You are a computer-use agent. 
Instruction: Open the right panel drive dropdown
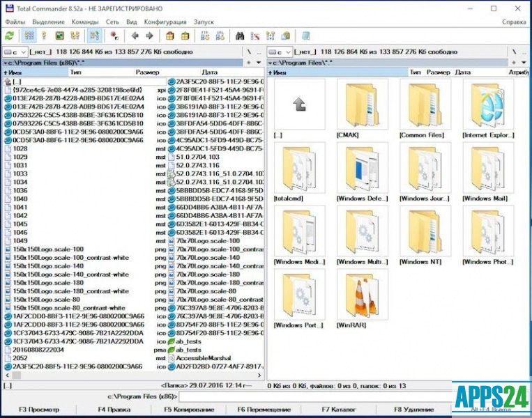point(280,52)
